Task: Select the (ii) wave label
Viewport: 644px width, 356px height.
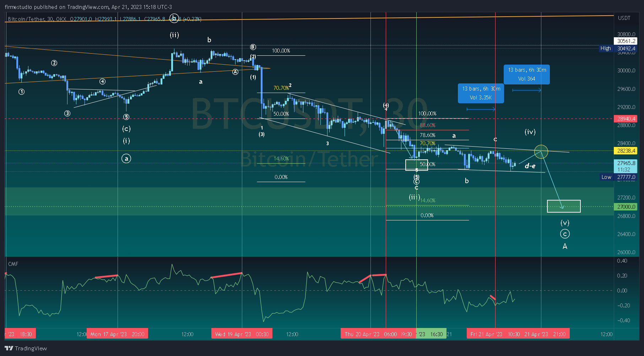Action: (174, 35)
